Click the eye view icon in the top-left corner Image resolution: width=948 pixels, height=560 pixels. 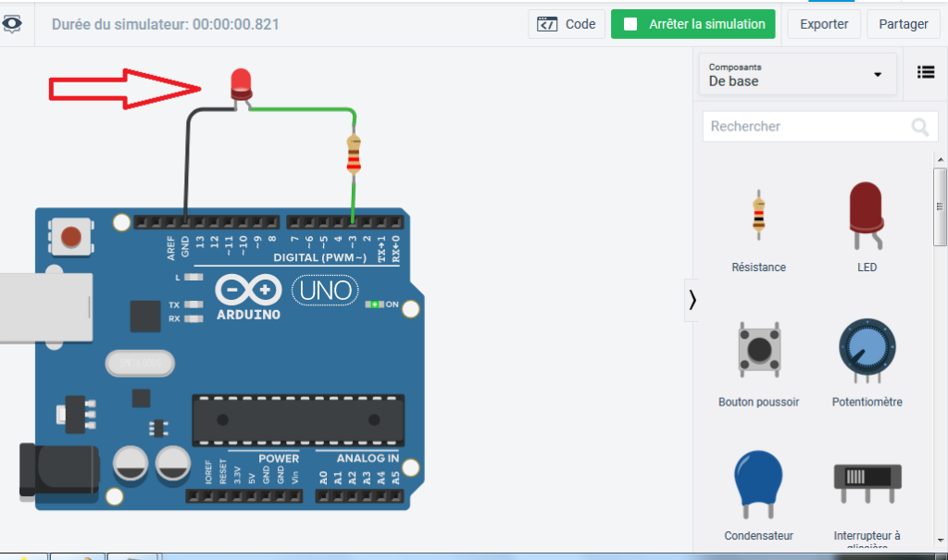[x=12, y=24]
